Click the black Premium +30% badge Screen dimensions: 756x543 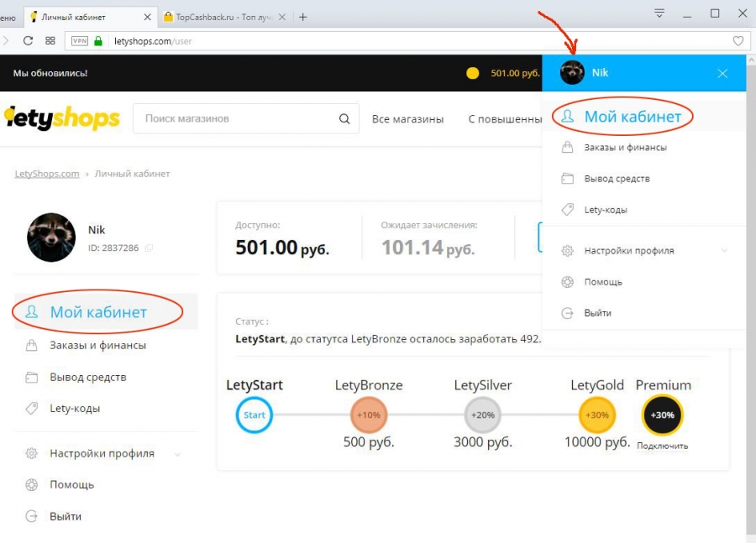point(663,415)
